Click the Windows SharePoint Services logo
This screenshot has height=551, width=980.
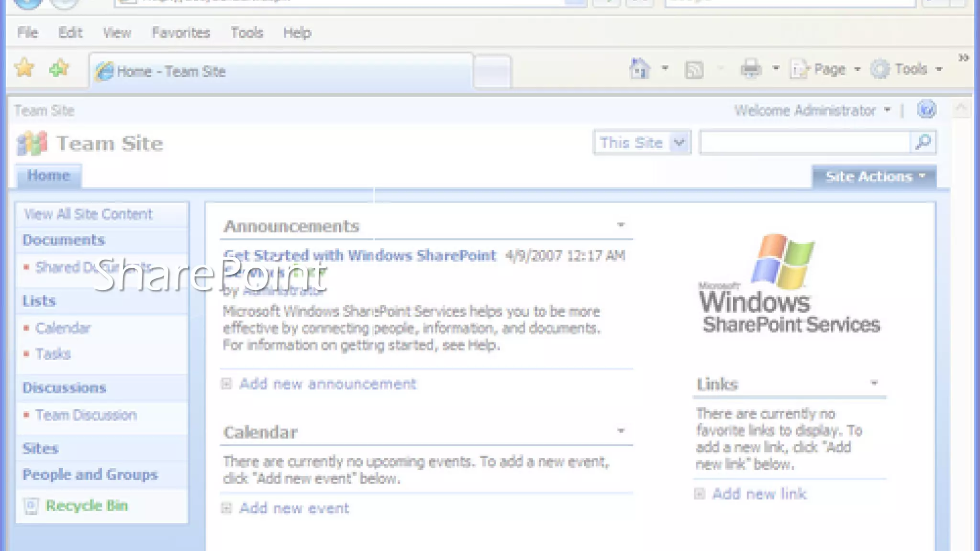point(789,283)
